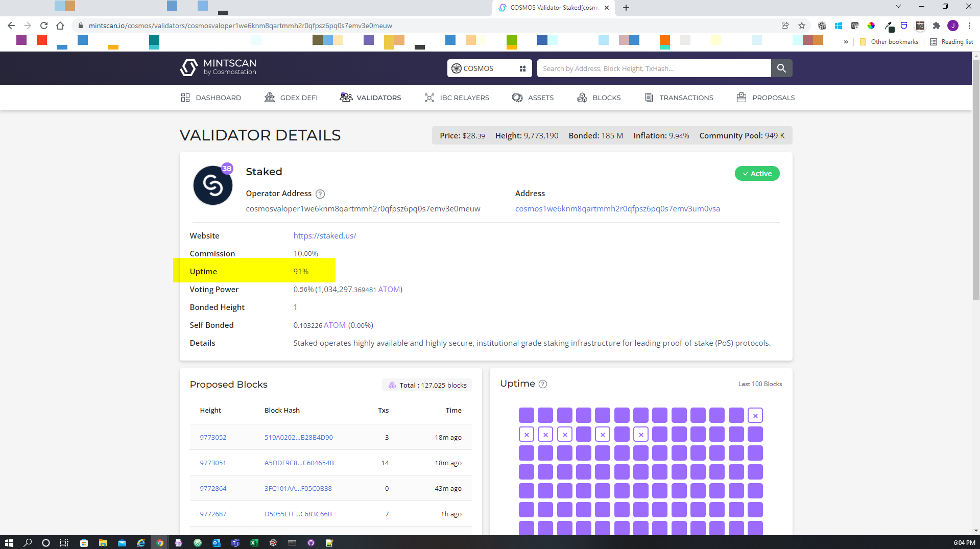Click the browser Home button
The image size is (980, 549).
pos(60,26)
